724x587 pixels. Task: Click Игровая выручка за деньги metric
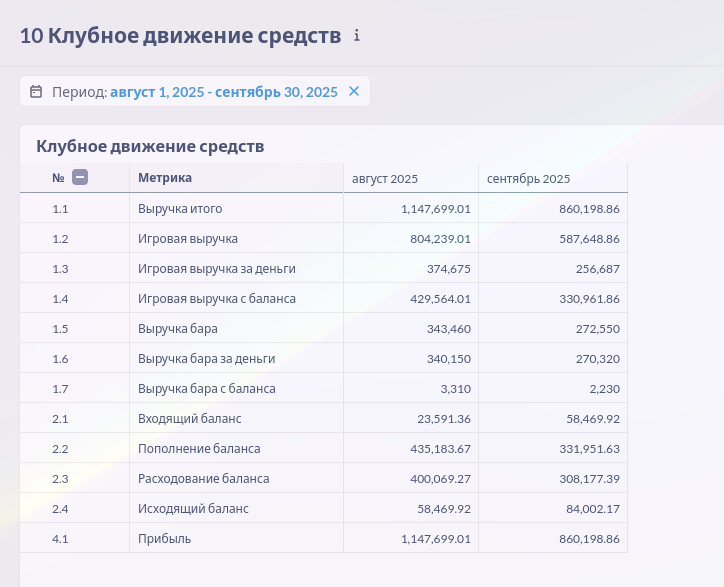[217, 269]
